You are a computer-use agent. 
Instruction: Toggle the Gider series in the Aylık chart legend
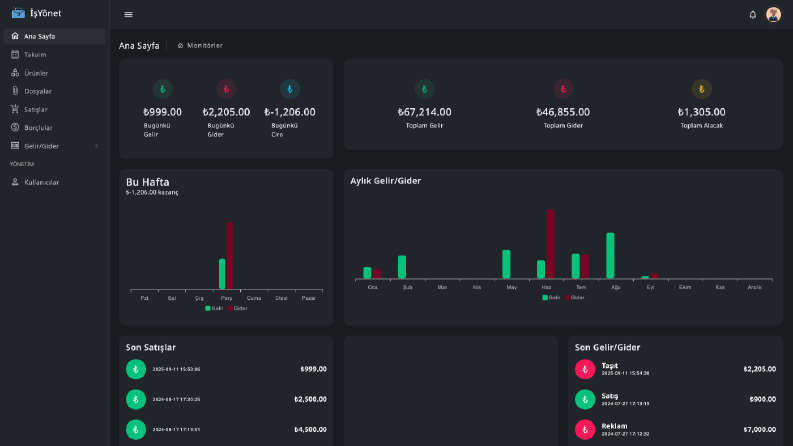(575, 297)
